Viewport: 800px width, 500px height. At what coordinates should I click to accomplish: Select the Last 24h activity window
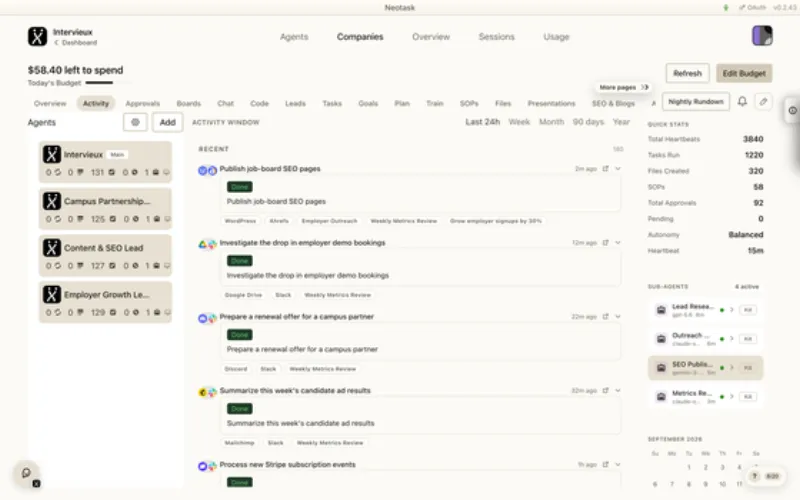point(482,122)
